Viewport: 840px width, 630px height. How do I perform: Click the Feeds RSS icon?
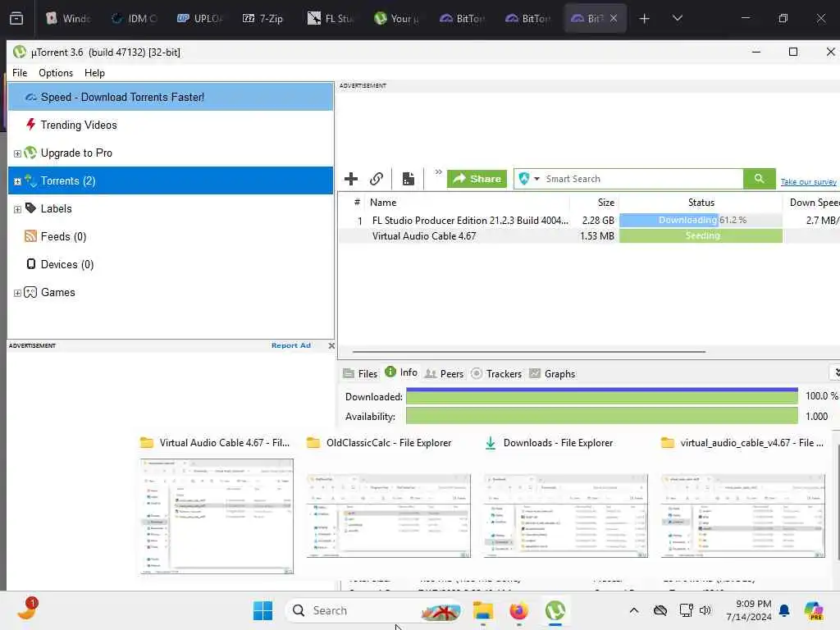click(30, 236)
